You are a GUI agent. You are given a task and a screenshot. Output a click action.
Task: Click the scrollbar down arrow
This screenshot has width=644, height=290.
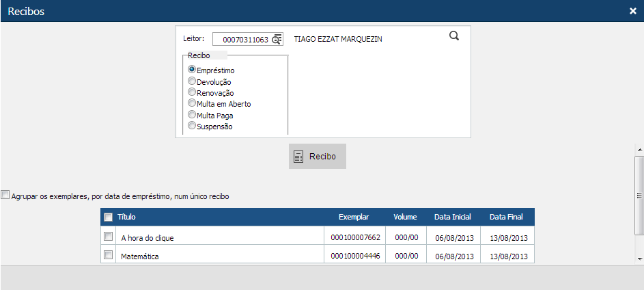639,259
